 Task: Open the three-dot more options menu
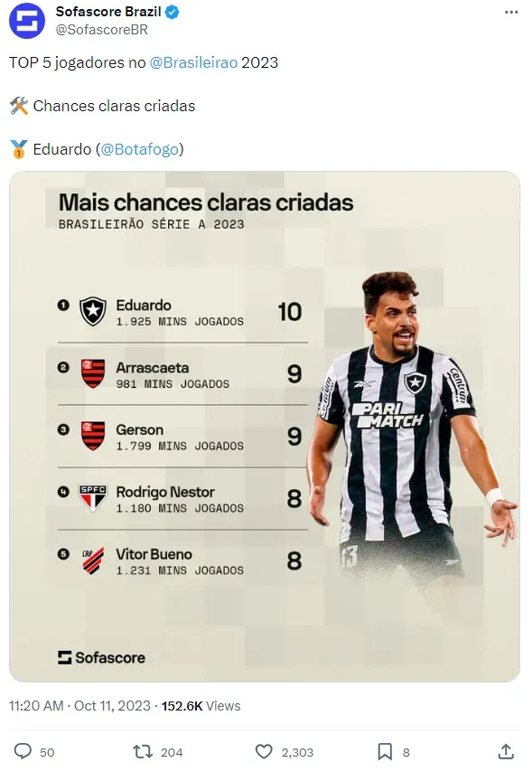[511, 13]
